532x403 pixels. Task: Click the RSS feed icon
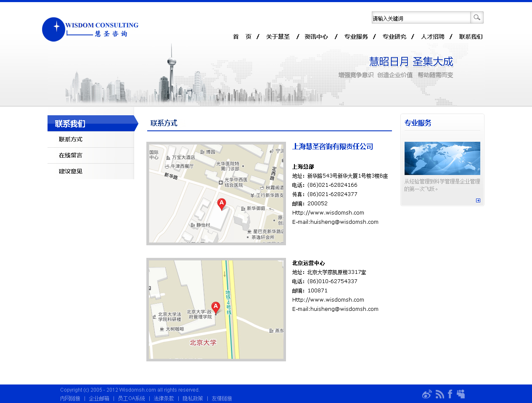439,394
